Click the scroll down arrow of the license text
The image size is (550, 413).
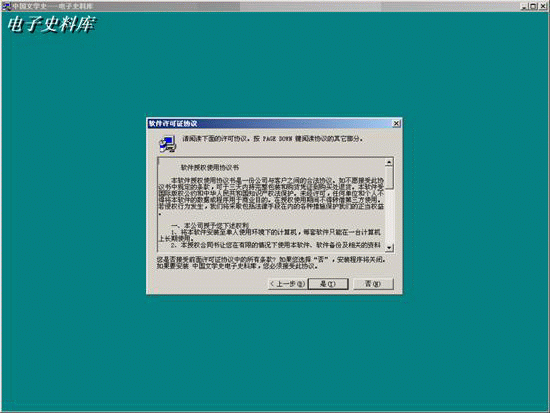tap(389, 248)
